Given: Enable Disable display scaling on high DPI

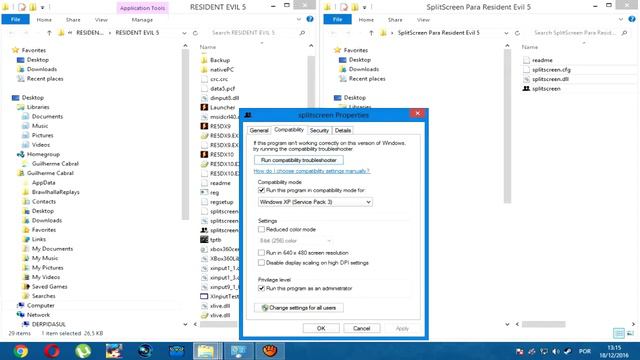Looking at the screenshot, I should [261, 263].
